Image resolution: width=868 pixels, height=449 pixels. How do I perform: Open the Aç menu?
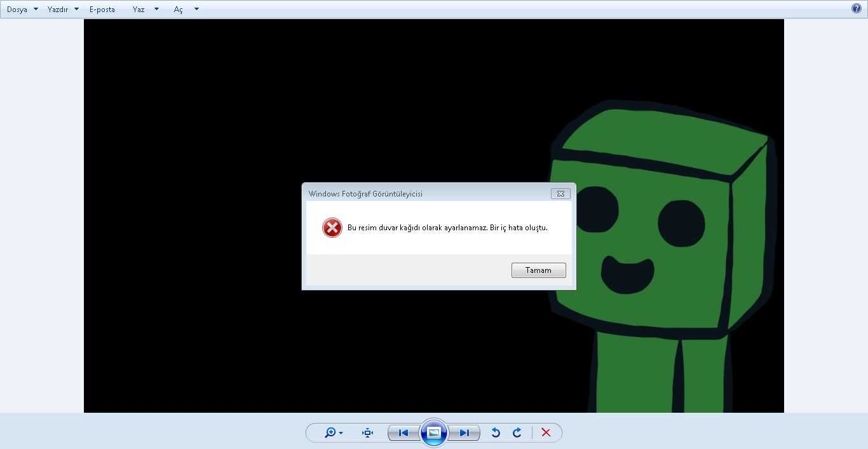coord(179,10)
